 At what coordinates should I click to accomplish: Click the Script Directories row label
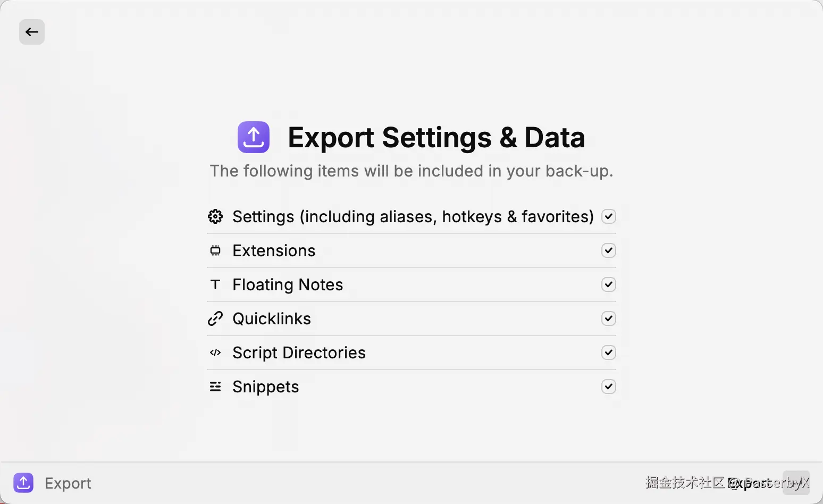[x=299, y=352]
